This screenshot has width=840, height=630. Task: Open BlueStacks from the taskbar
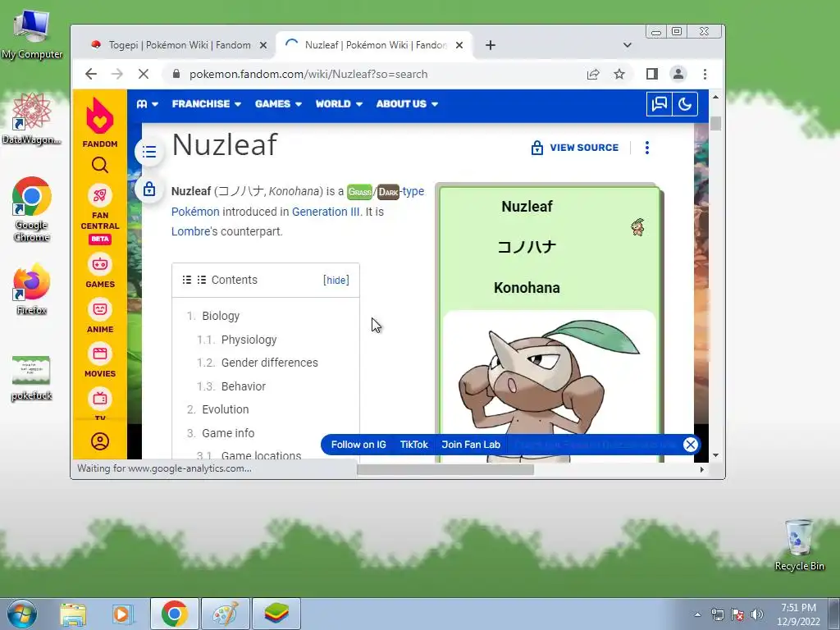coord(276,614)
